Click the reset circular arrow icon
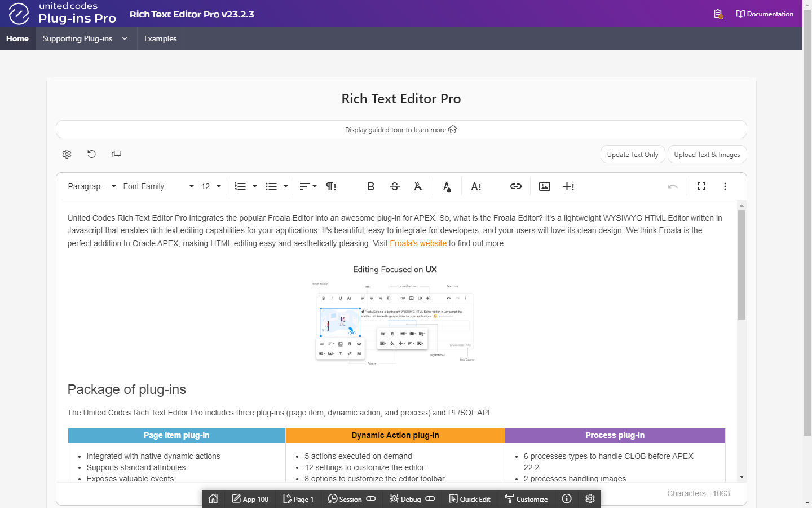 coord(91,154)
